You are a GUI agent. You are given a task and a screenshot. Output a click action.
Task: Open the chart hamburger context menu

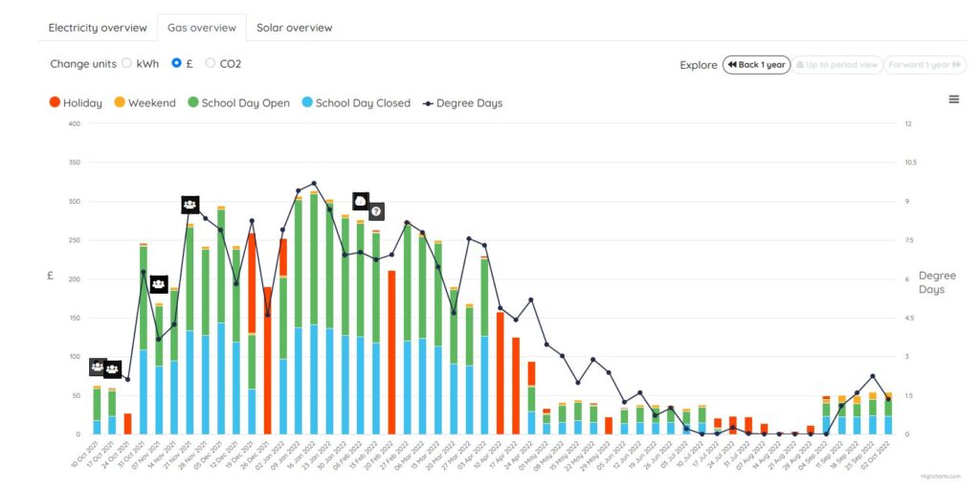(953, 100)
